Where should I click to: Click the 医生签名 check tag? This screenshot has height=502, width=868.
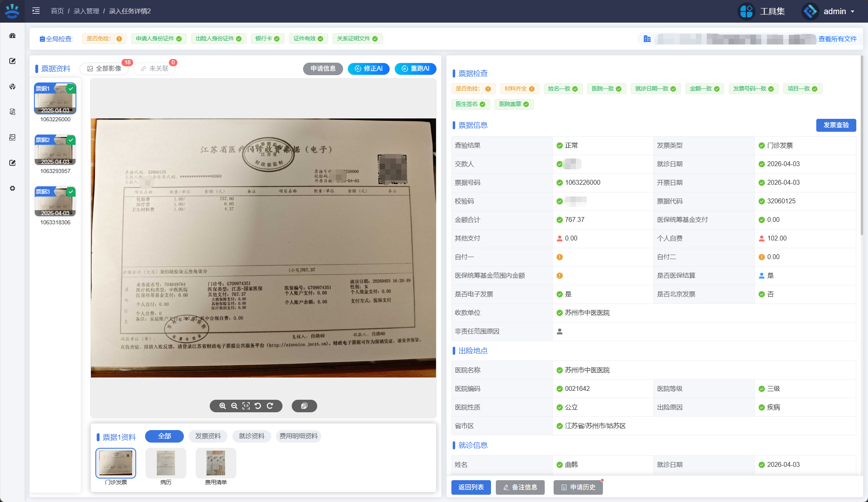(x=471, y=104)
